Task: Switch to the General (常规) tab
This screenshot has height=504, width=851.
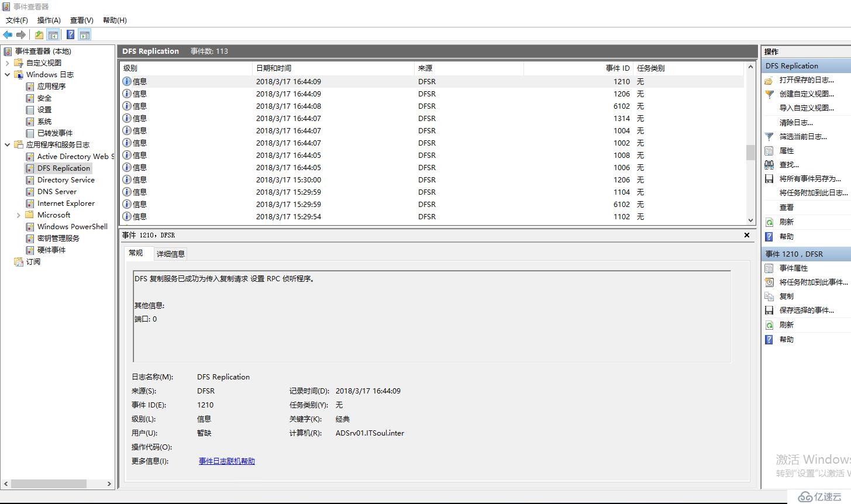Action: click(136, 253)
